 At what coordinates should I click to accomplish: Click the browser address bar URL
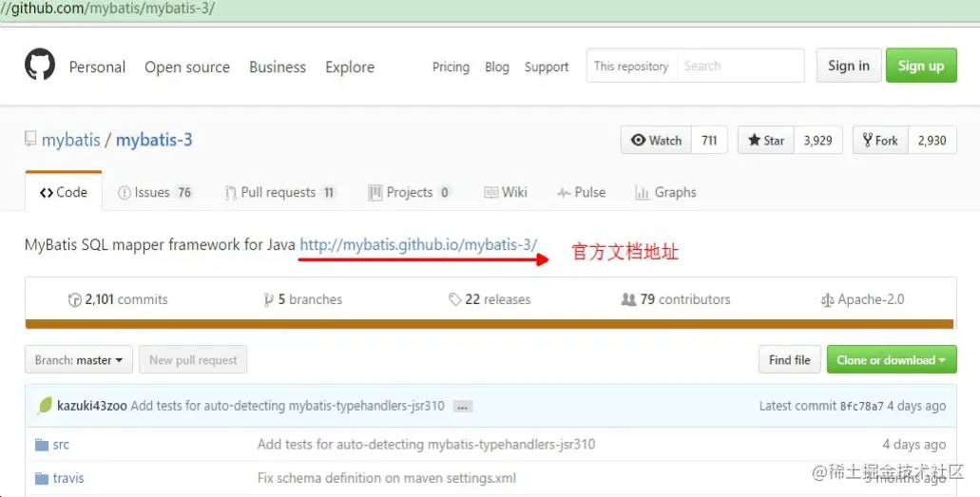tap(107, 9)
